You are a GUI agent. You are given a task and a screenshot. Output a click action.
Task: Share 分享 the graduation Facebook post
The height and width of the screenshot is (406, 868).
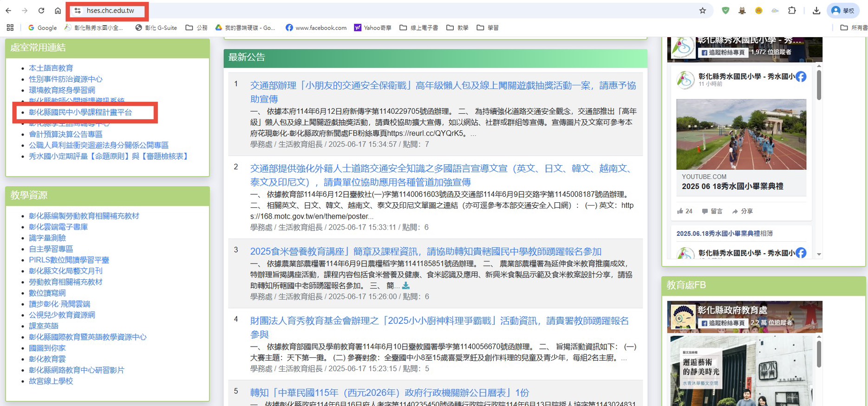pos(742,211)
